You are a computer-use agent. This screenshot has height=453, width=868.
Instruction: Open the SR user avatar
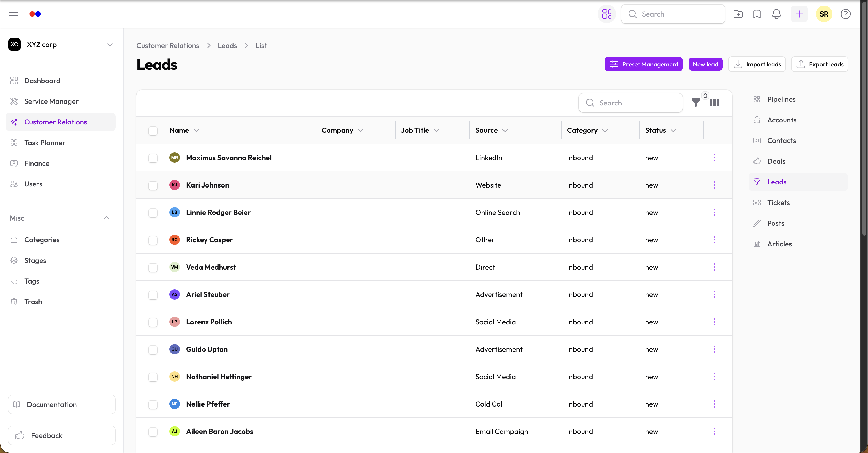click(x=824, y=14)
